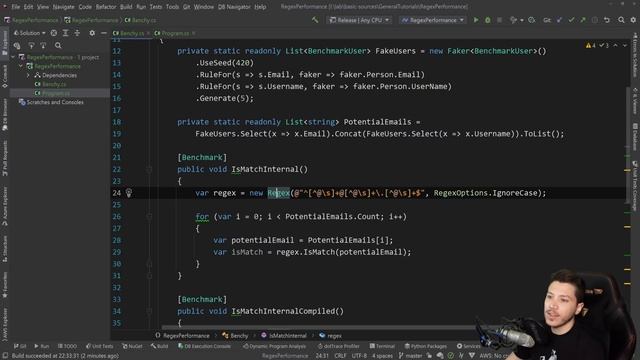The image size is (640, 360).
Task: Click the UTF-8 encoding in the status bar
Action: (x=359, y=356)
